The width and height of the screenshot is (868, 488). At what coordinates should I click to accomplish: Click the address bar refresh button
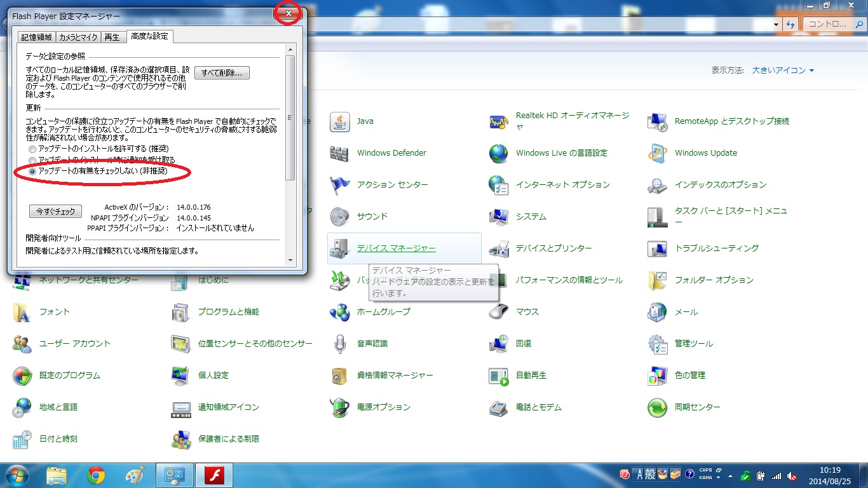(x=790, y=24)
